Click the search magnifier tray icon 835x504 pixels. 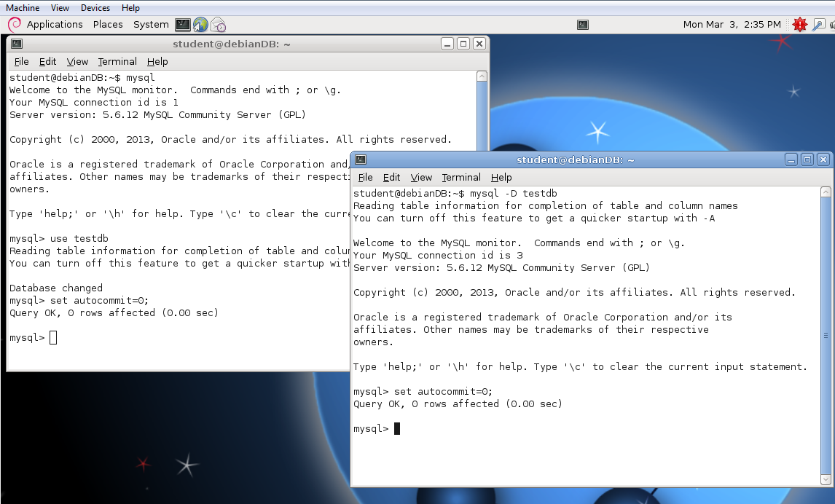click(x=818, y=25)
